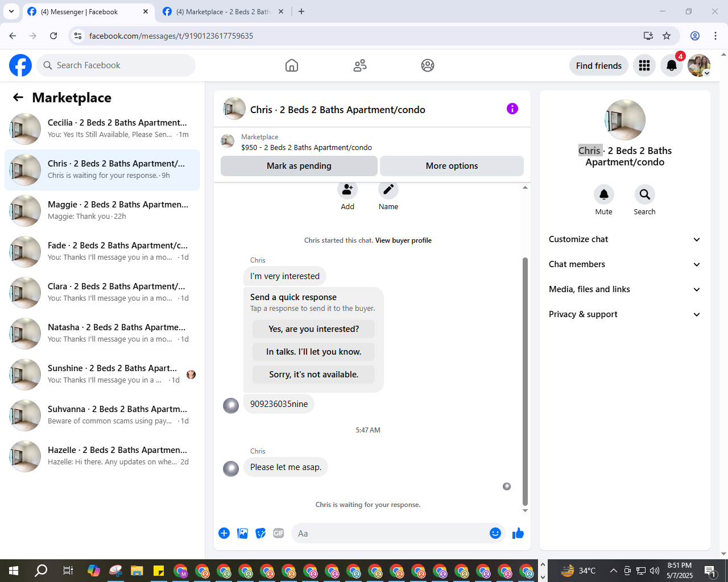Click the Search Facebook field
Screen dimensions: 728x582
click(116, 65)
